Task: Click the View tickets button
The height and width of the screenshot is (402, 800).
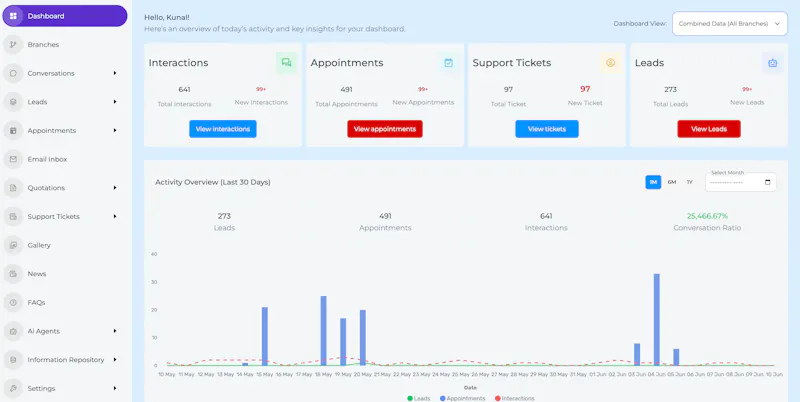Action: point(547,129)
